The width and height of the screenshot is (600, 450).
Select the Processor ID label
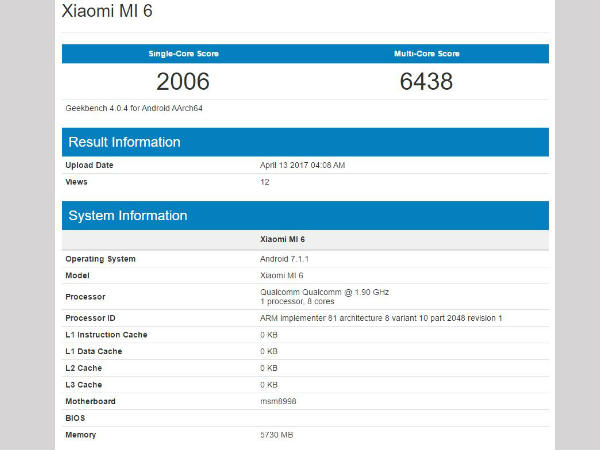point(90,318)
